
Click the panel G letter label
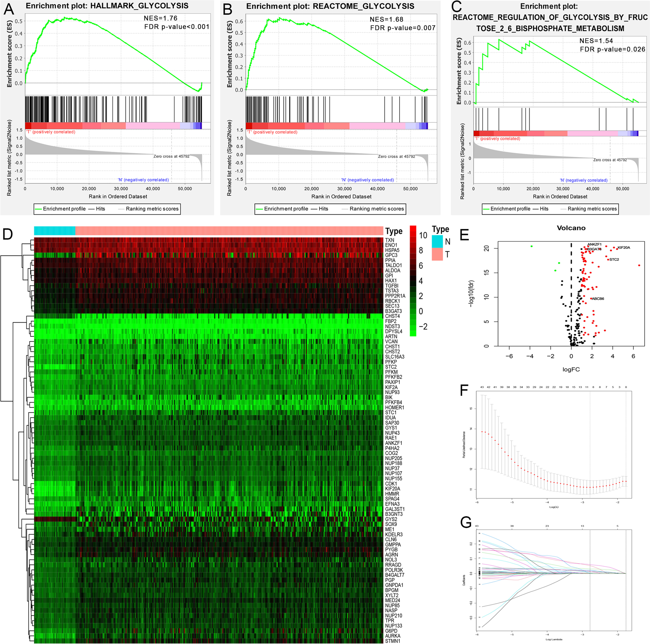tap(466, 523)
